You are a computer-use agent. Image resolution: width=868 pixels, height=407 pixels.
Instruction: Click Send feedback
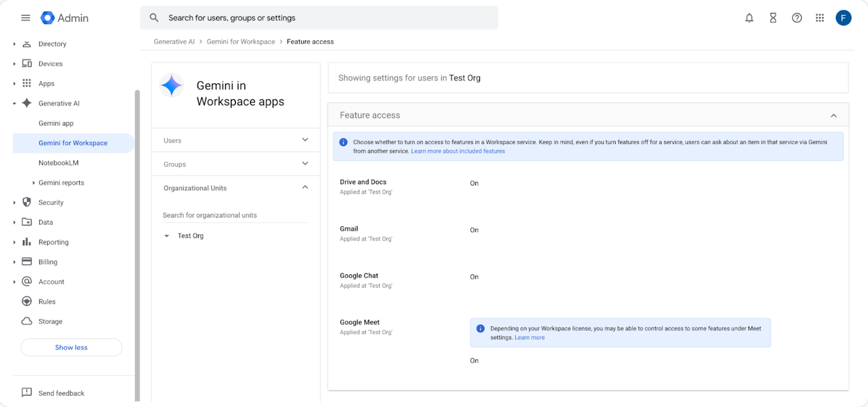coord(61,393)
